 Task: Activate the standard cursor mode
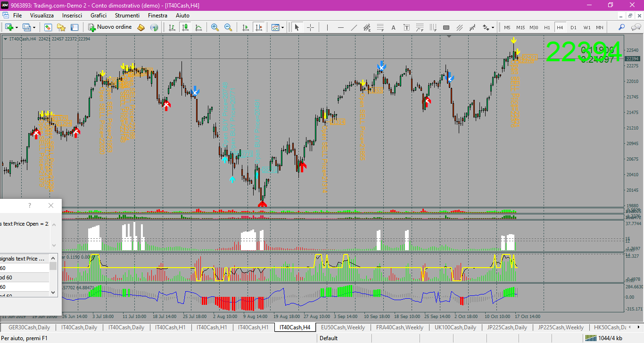pyautogui.click(x=297, y=27)
